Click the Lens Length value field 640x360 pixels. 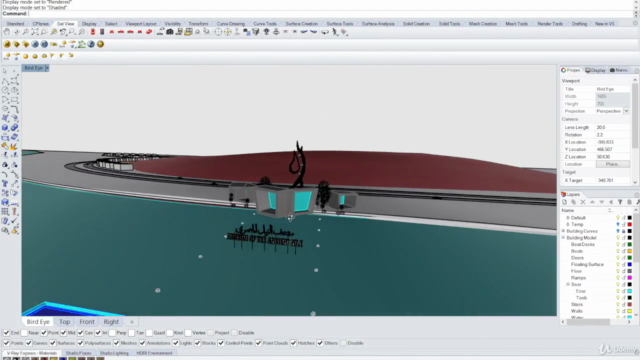[x=612, y=127]
